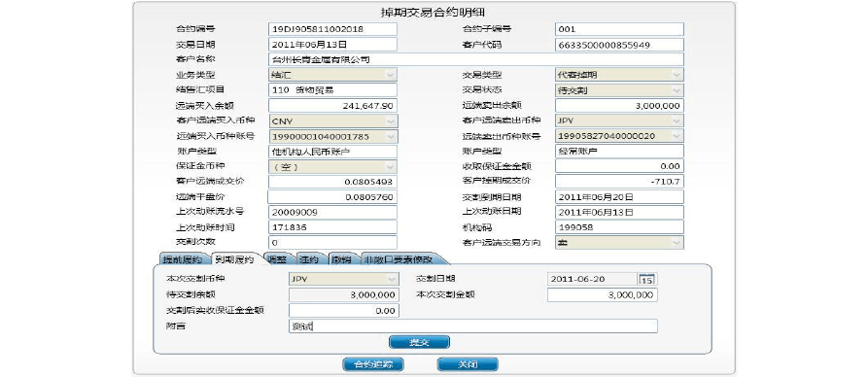The width and height of the screenshot is (868, 377).
Task: Open the 客户远端交易方向 dropdown
Action: (619, 243)
